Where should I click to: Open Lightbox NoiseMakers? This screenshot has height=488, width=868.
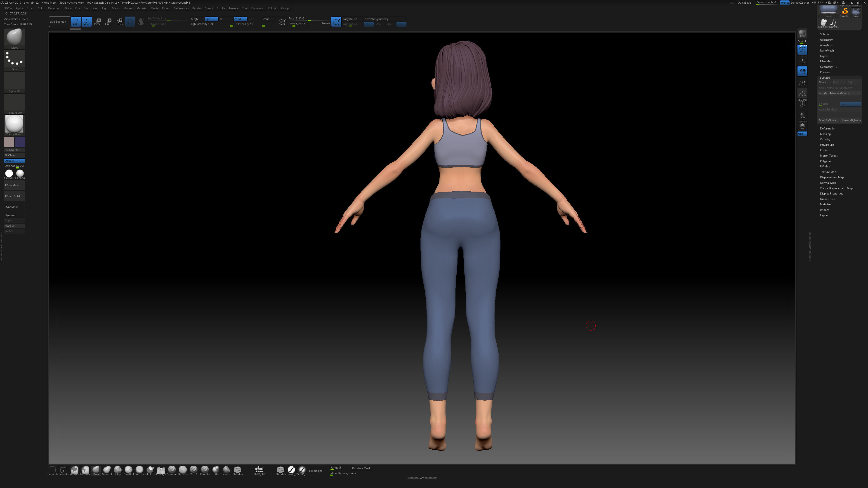click(839, 93)
